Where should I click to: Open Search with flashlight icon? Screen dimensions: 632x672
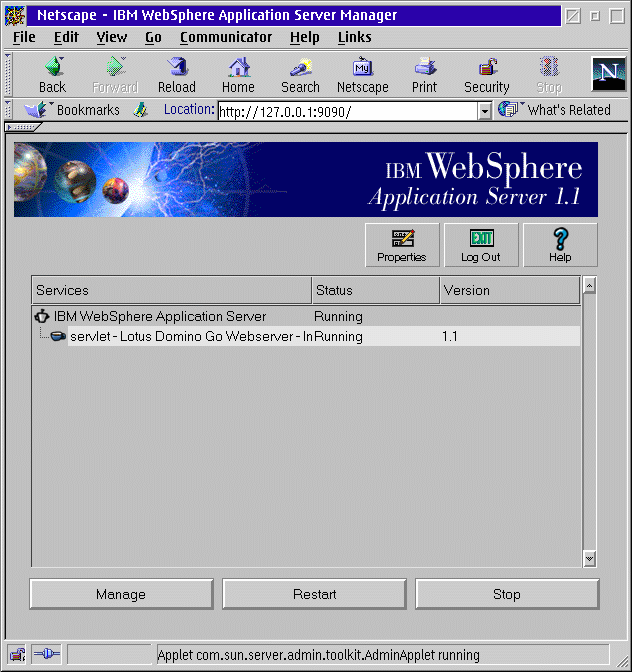click(x=301, y=67)
